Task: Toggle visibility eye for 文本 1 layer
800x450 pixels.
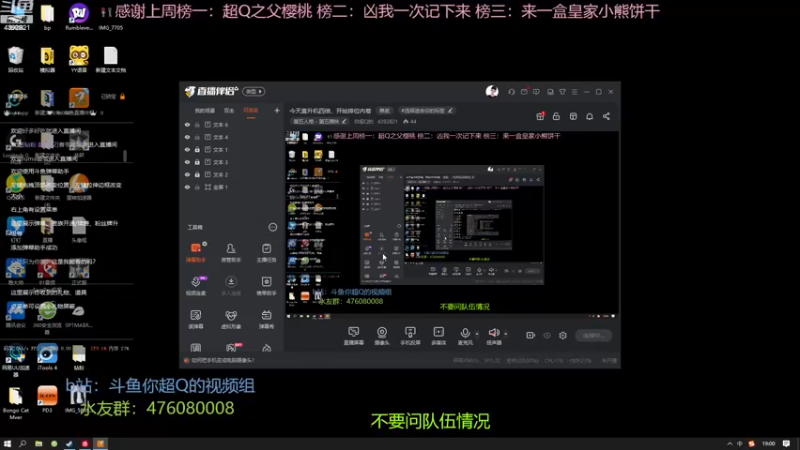Action: tap(187, 149)
